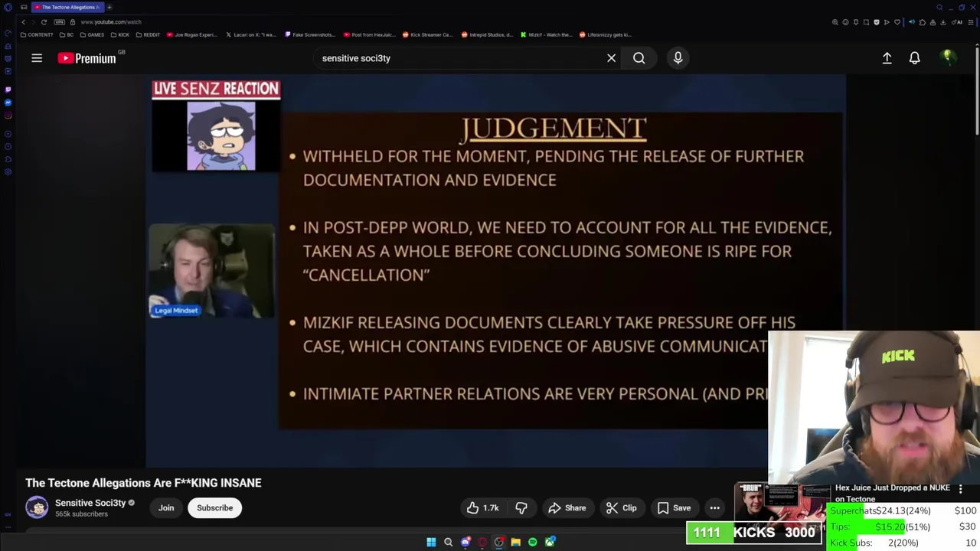Screen dimensions: 980x551
Task: Open Sensitive Soci3ty channel name link
Action: click(x=90, y=503)
